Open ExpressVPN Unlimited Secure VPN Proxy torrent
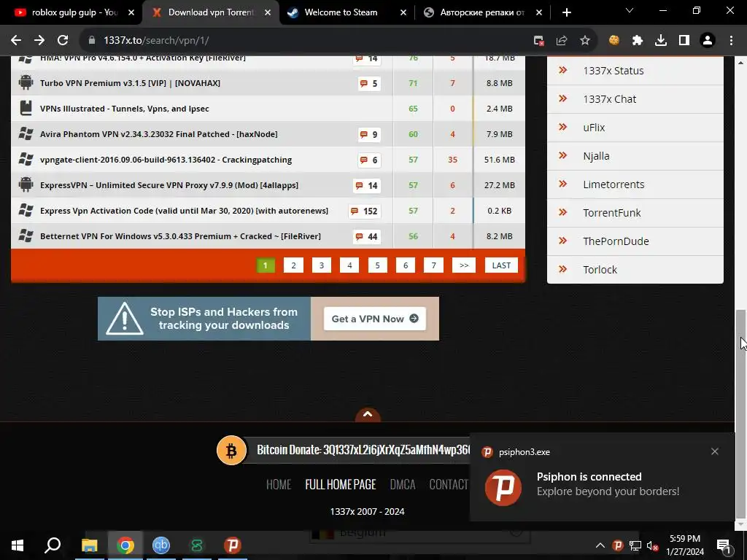Screen dimensions: 747x560 (169, 185)
